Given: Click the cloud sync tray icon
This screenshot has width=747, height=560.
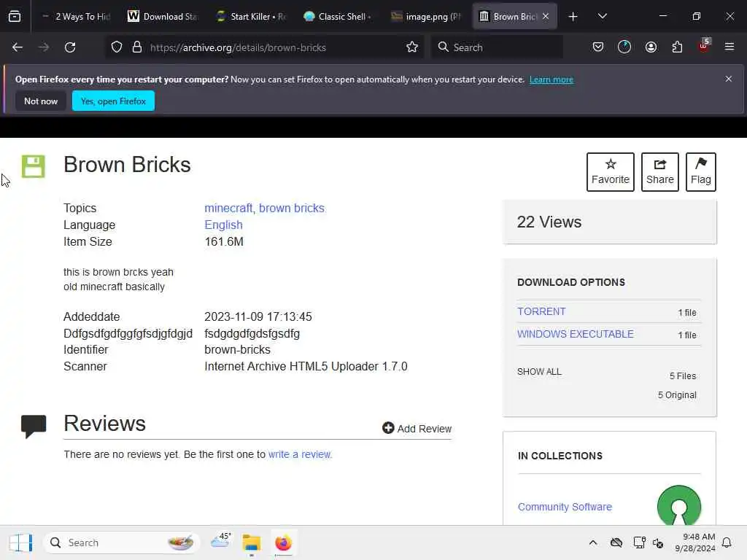Looking at the screenshot, I should [x=616, y=542].
